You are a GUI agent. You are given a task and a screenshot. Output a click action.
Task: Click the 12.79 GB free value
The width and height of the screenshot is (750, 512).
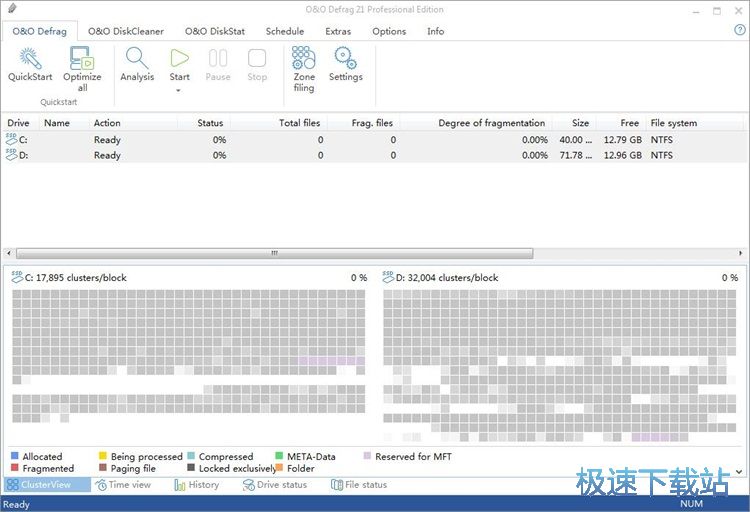click(x=623, y=140)
